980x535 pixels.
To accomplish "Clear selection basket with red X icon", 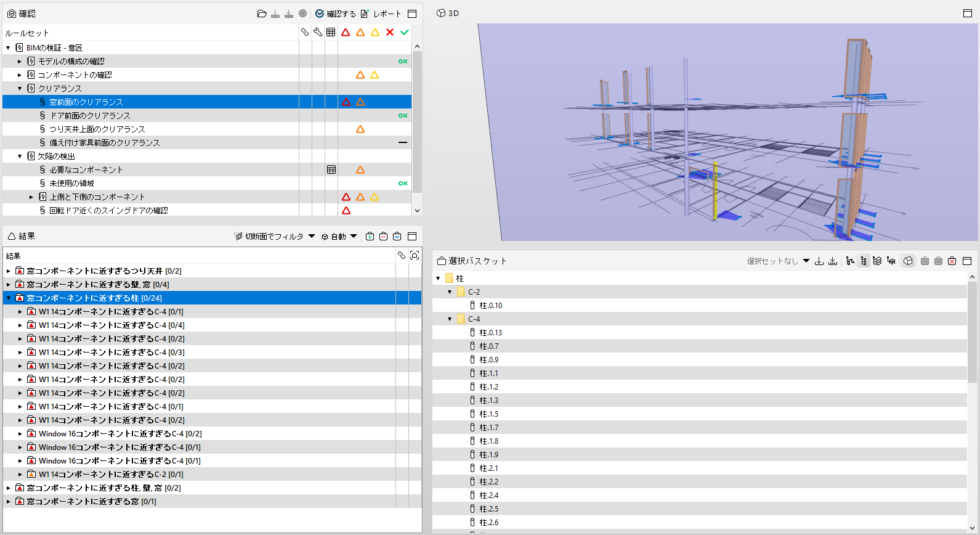I will (952, 261).
